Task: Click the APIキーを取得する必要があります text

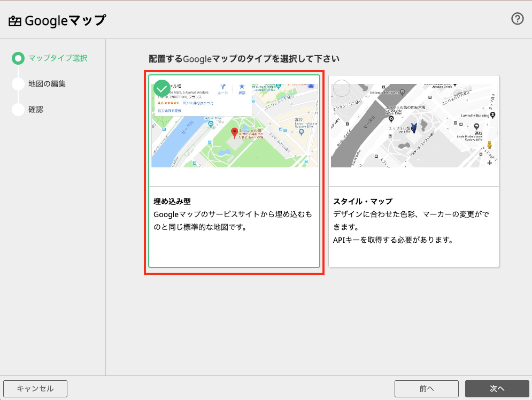Action: [393, 240]
